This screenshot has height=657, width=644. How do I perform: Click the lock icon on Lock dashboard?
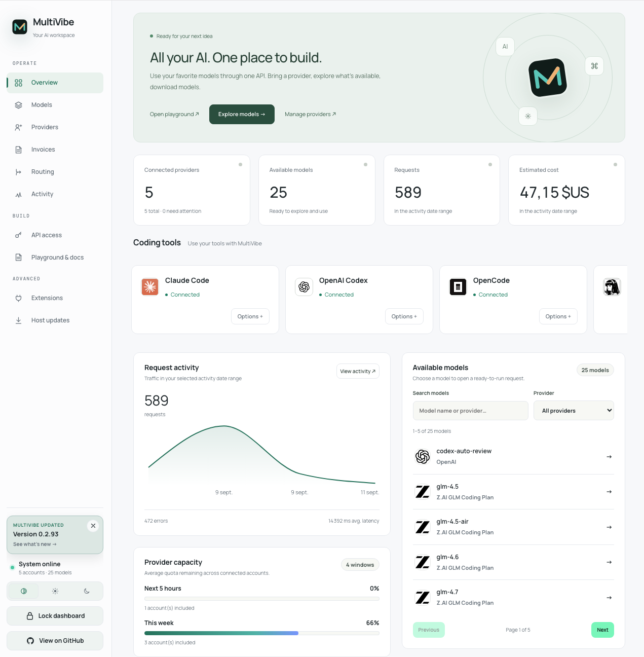pos(30,616)
